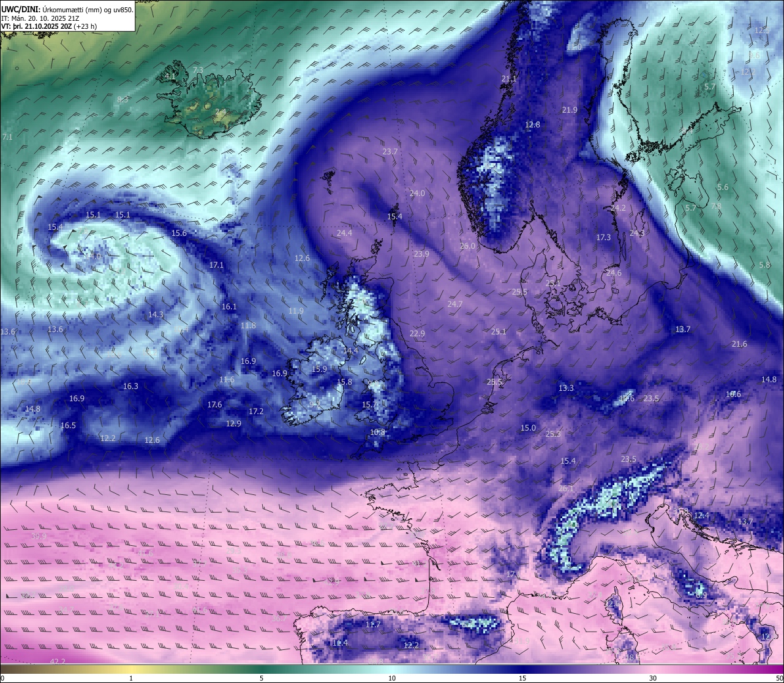Click the 24.6 value label
The width and height of the screenshot is (784, 683).
pyautogui.click(x=614, y=273)
